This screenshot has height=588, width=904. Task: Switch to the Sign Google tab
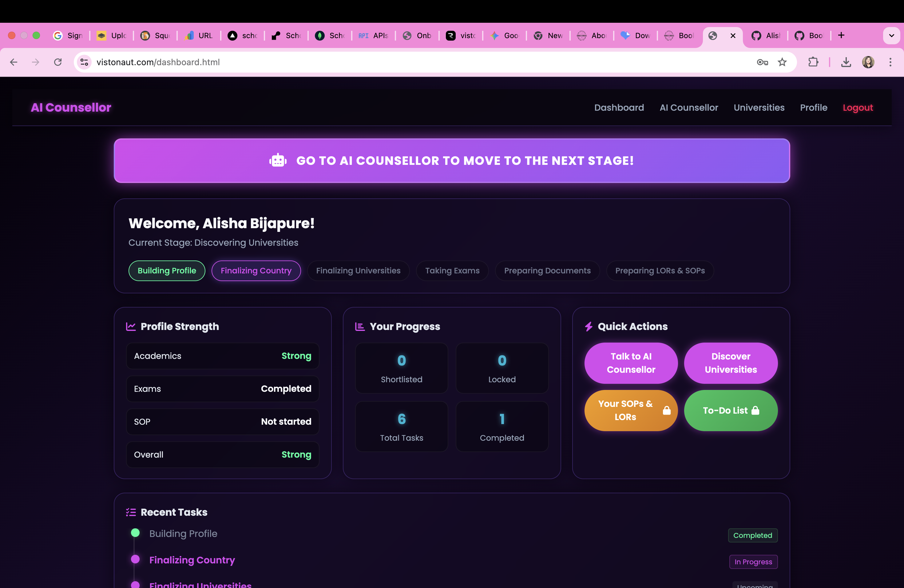click(68, 35)
